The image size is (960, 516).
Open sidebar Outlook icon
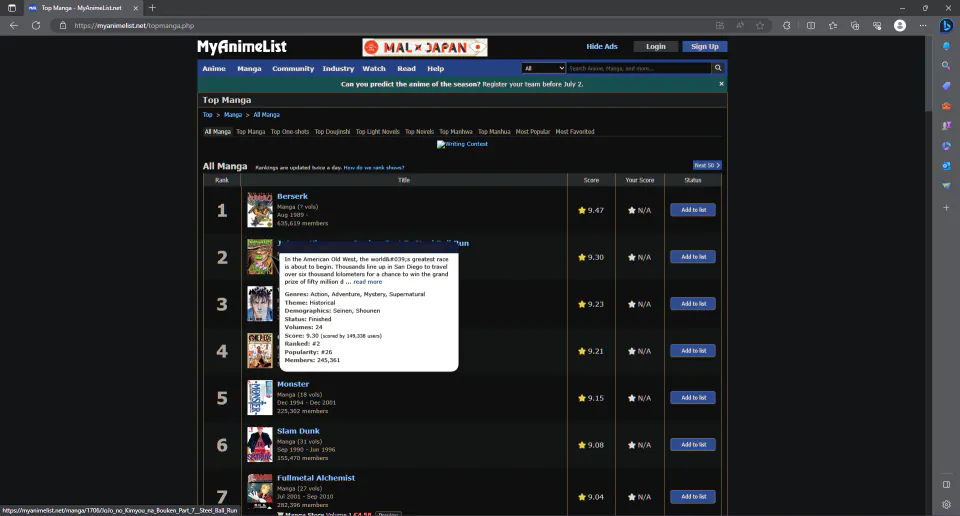(946, 165)
